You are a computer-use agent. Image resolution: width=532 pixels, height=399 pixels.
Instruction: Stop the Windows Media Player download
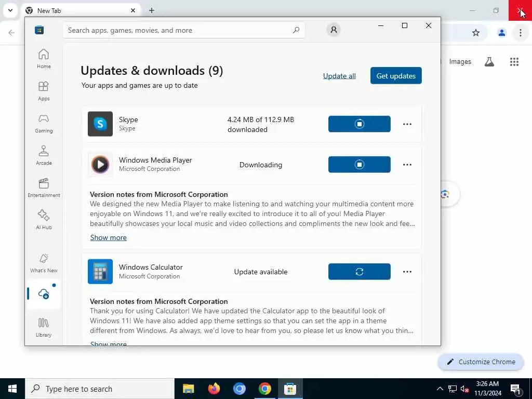360,165
